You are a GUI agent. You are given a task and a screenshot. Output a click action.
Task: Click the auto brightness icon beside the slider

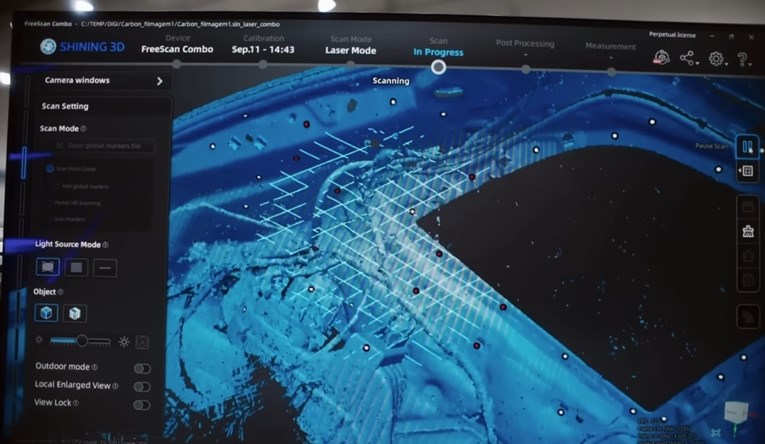(142, 342)
